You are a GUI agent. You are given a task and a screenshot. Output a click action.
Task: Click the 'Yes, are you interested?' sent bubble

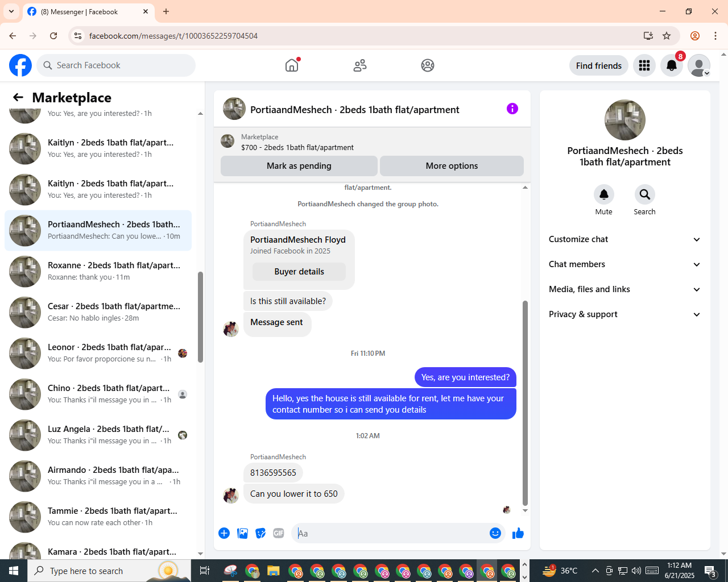(465, 377)
